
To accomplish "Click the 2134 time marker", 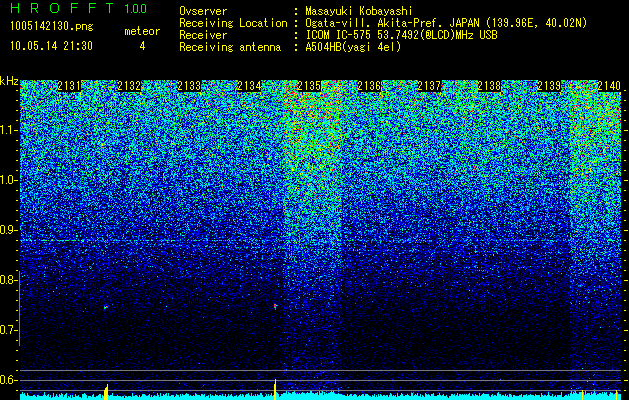I will (249, 86).
